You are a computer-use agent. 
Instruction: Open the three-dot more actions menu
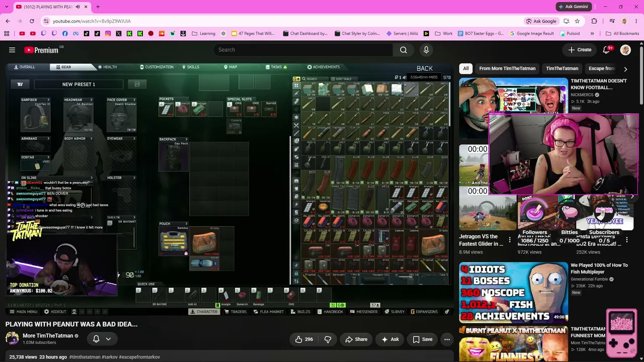tap(447, 339)
